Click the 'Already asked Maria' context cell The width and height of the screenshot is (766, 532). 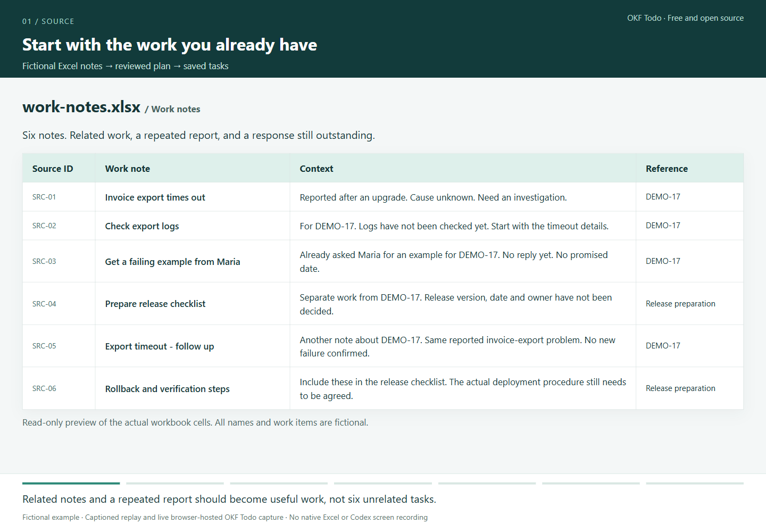(463, 261)
